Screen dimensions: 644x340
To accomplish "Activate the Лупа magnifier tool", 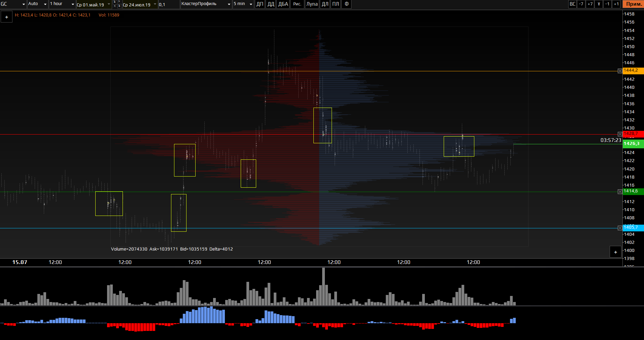I will 312,4.
